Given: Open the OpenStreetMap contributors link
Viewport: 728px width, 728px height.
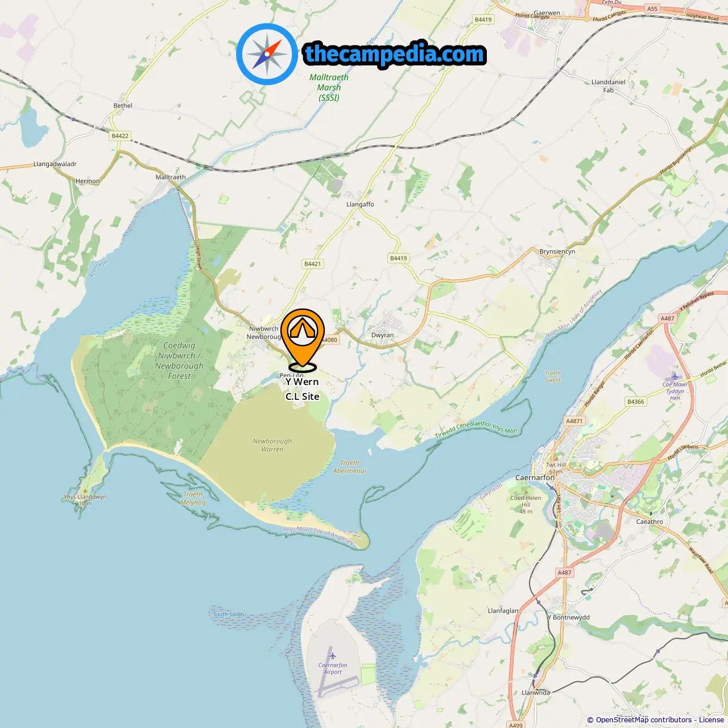Looking at the screenshot, I should pyautogui.click(x=644, y=719).
